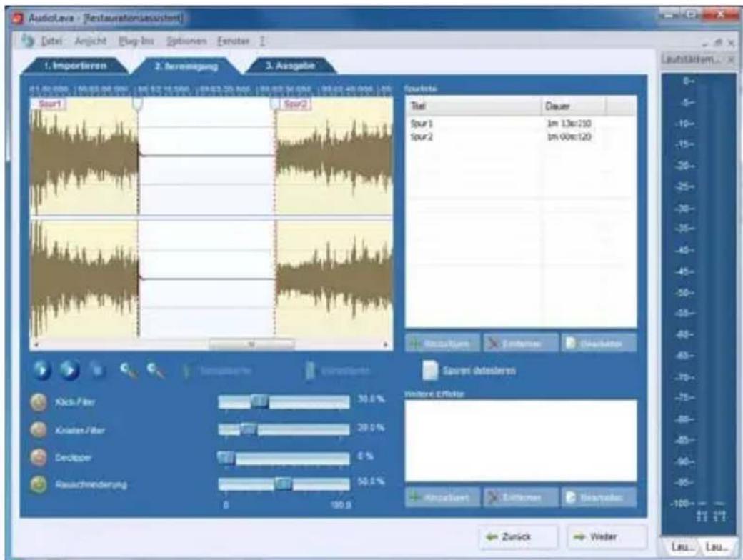Select the 2. Bereinigung tab
The width and height of the screenshot is (743, 560).
pyautogui.click(x=186, y=66)
